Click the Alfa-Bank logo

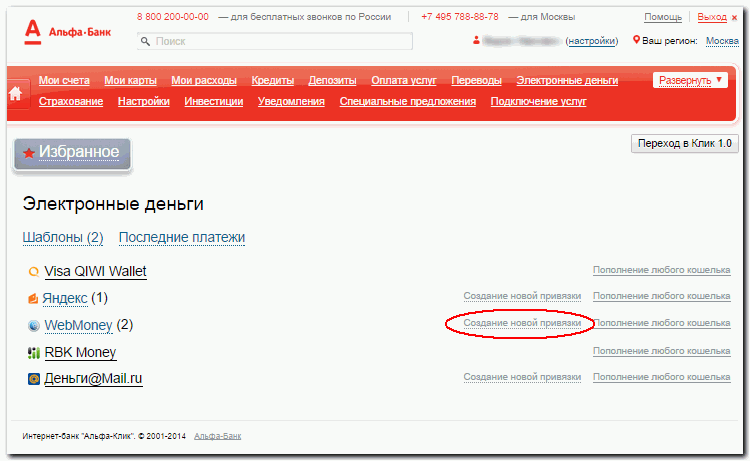pos(67,32)
